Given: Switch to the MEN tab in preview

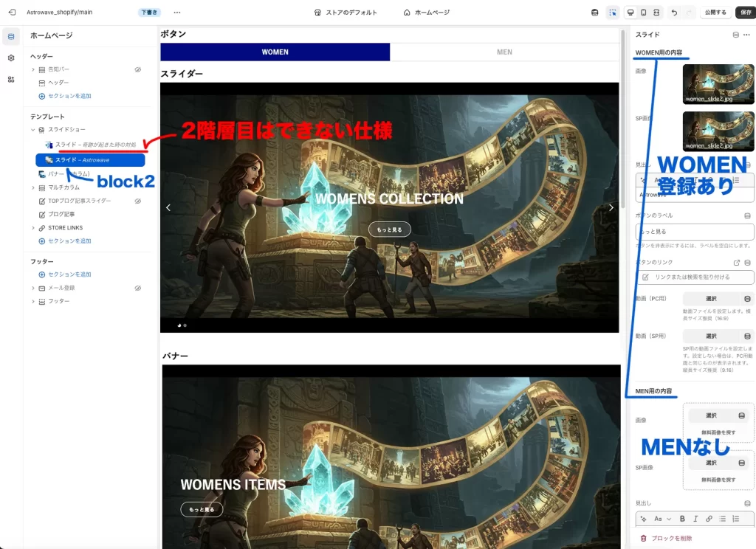Looking at the screenshot, I should 505,52.
